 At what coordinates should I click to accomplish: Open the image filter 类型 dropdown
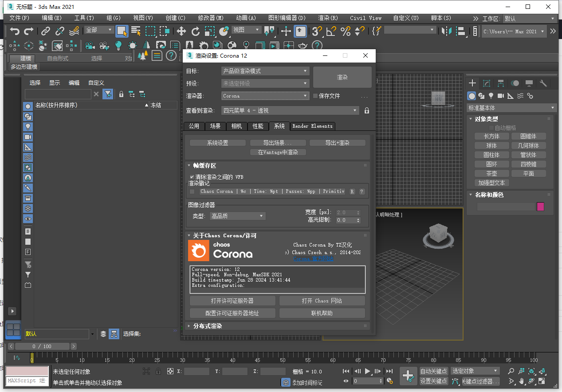point(237,216)
